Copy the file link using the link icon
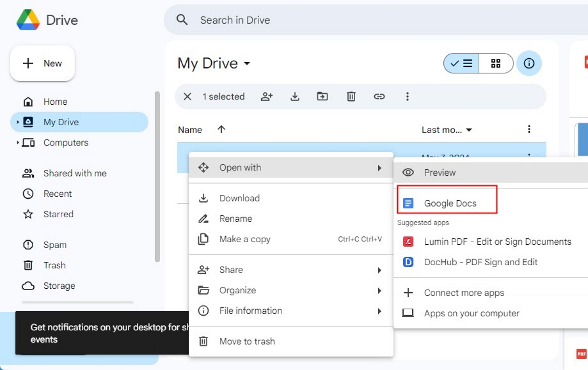588x370 pixels. pyautogui.click(x=379, y=96)
